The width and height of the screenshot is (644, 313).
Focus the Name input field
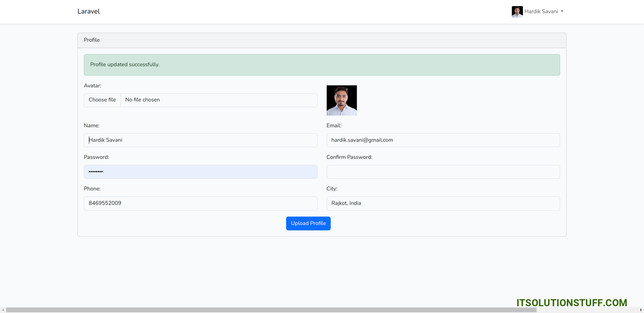click(x=200, y=140)
